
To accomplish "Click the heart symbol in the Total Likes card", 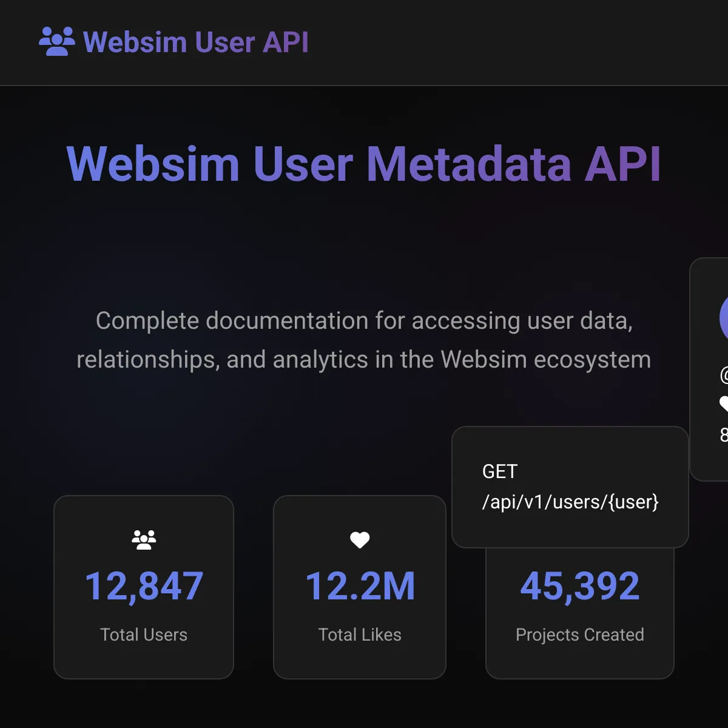I will coord(359,539).
